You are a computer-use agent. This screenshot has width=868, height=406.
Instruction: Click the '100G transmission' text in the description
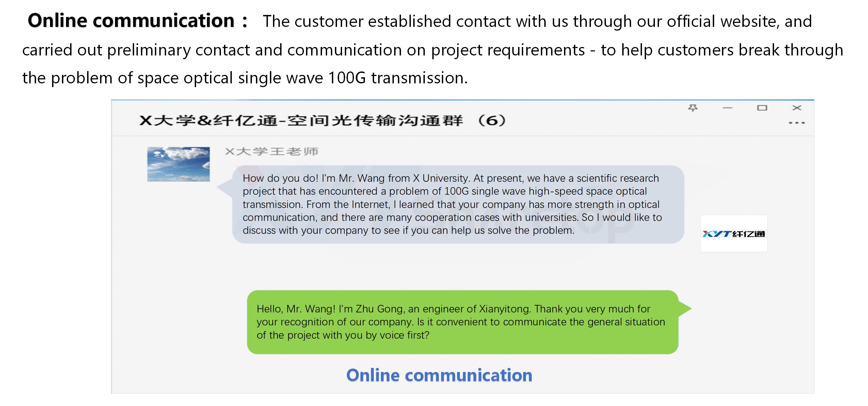(x=398, y=78)
